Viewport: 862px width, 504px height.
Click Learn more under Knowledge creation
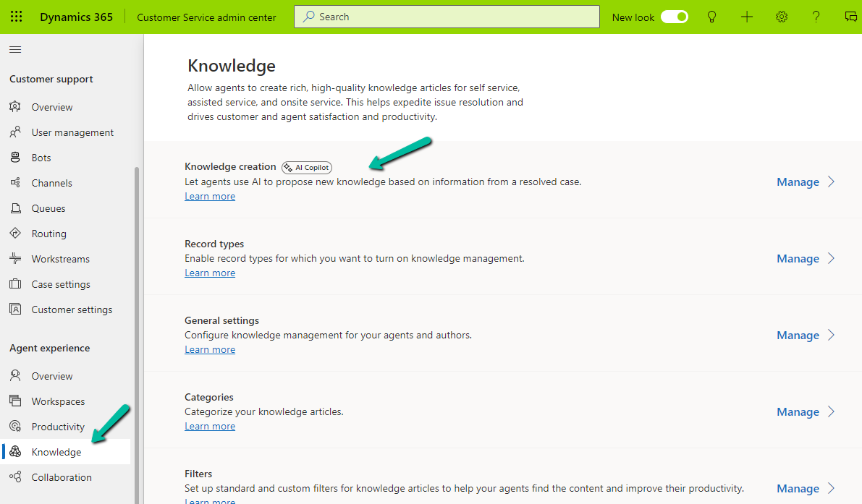point(210,197)
